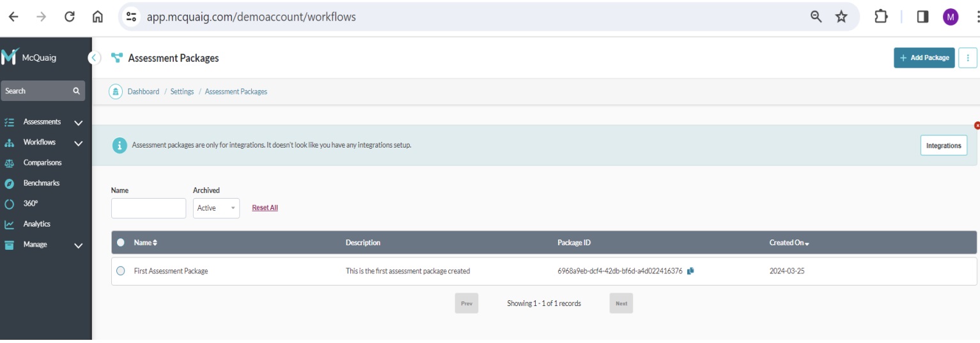Click the Add Package button
980x343 pixels.
coord(924,57)
